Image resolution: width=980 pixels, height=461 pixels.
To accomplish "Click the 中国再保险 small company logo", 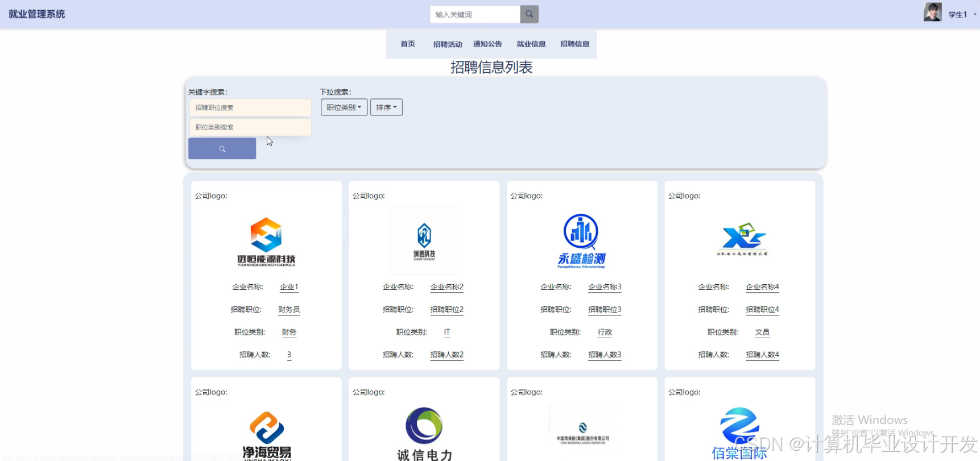I will (x=582, y=433).
